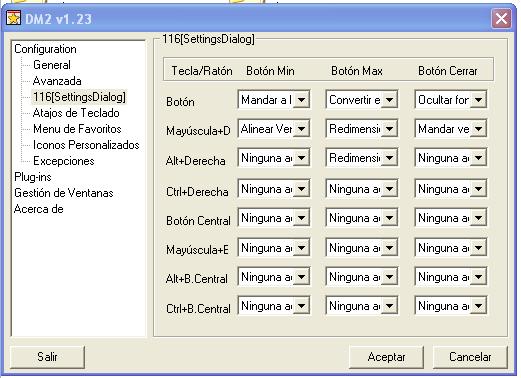Open the Excepciones settings page

coord(64,161)
